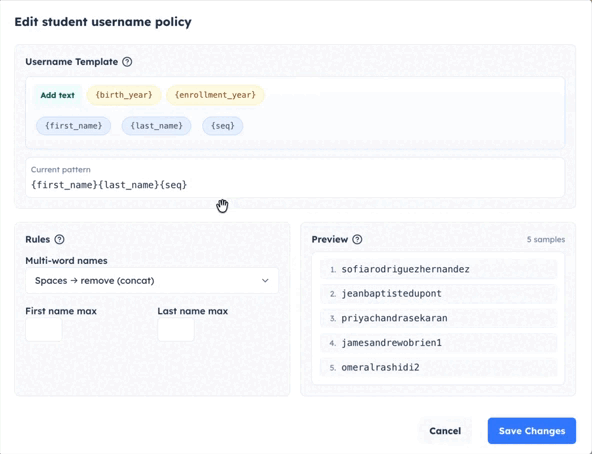Select preview sample priyachandrasekaran
592x454 pixels.
coord(438,318)
